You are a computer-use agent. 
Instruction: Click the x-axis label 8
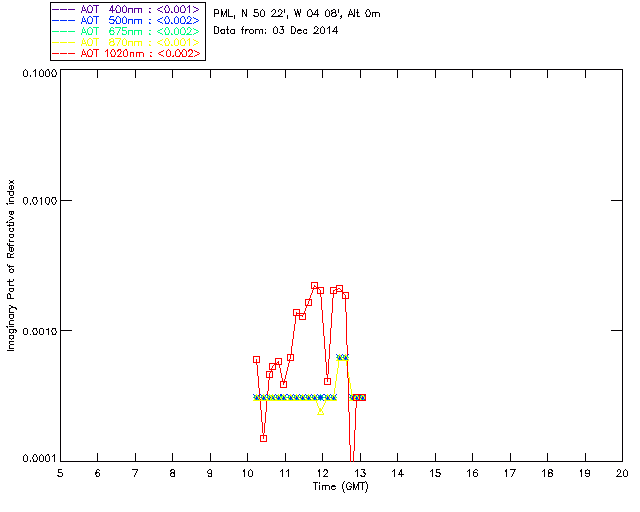(x=173, y=473)
